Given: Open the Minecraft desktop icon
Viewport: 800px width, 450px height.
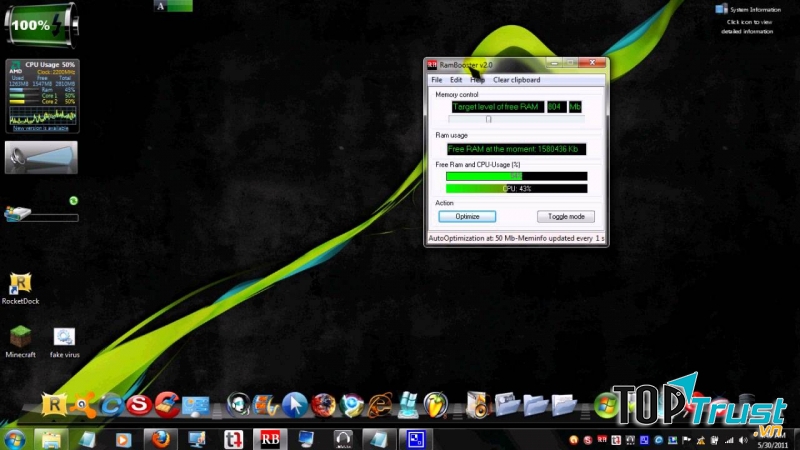Looking at the screenshot, I should coord(20,341).
